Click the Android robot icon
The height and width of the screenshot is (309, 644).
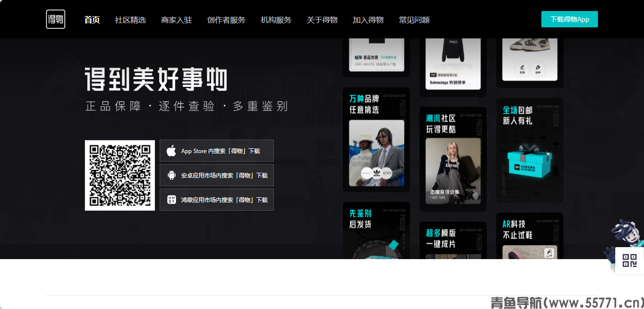tap(172, 175)
